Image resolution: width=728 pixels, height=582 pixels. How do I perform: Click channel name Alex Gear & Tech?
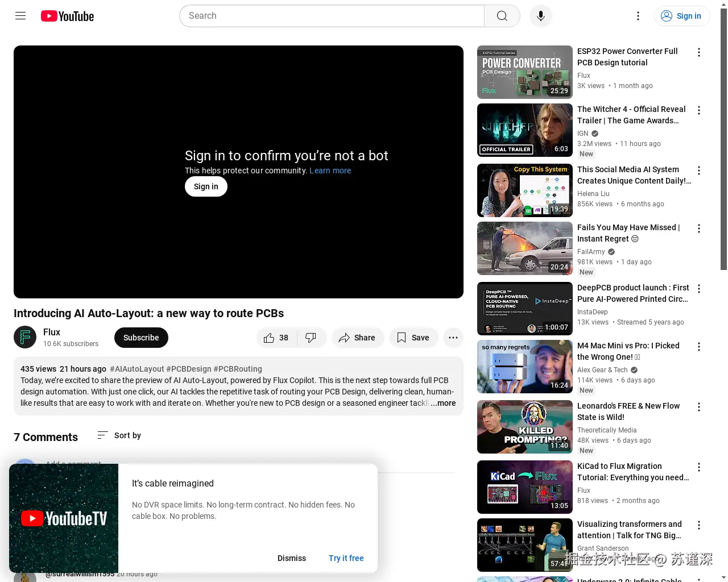(x=602, y=370)
